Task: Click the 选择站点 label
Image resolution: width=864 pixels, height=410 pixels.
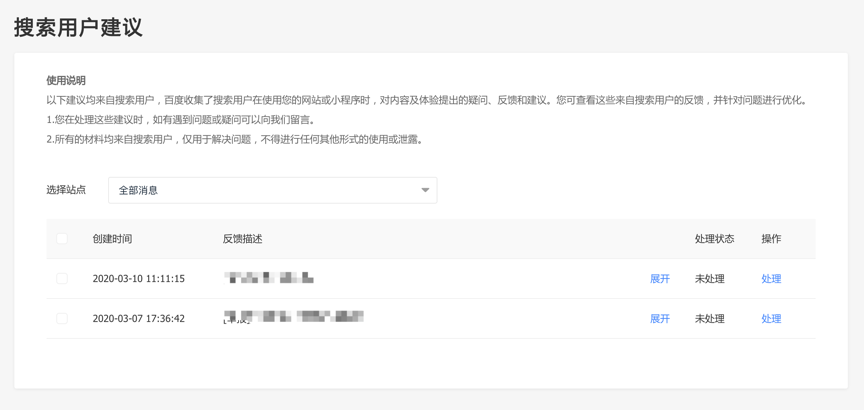Action: point(66,190)
